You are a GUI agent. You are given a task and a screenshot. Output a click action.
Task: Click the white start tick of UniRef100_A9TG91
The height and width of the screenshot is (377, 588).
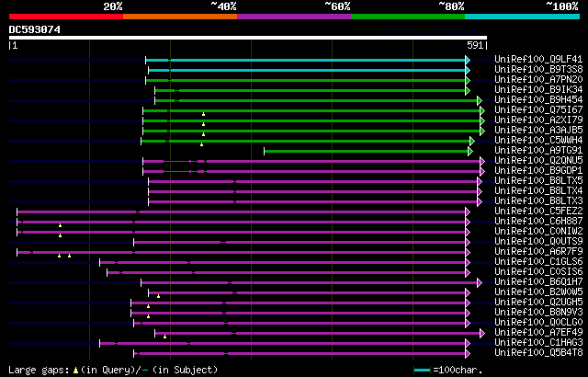tap(265, 151)
